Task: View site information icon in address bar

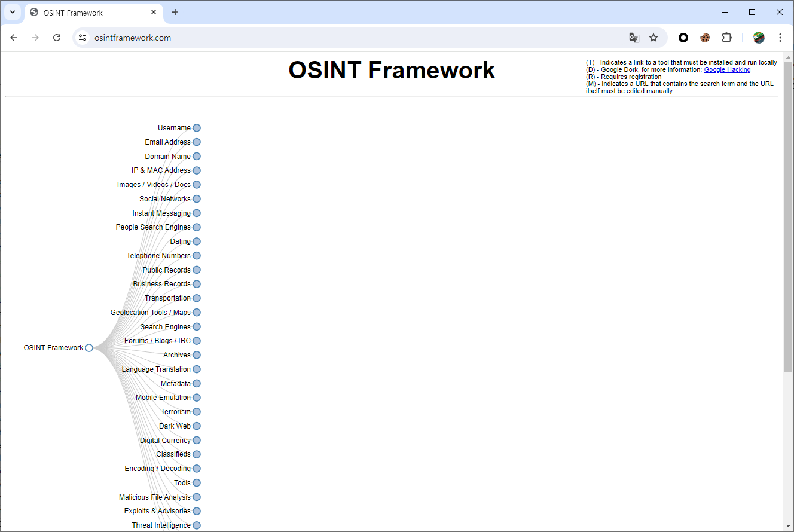Action: tap(83, 38)
